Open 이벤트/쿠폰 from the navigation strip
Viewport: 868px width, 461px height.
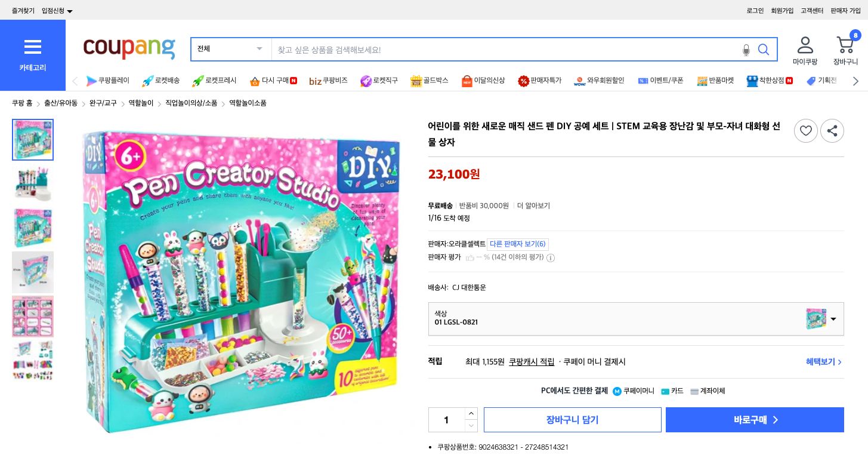pos(661,81)
